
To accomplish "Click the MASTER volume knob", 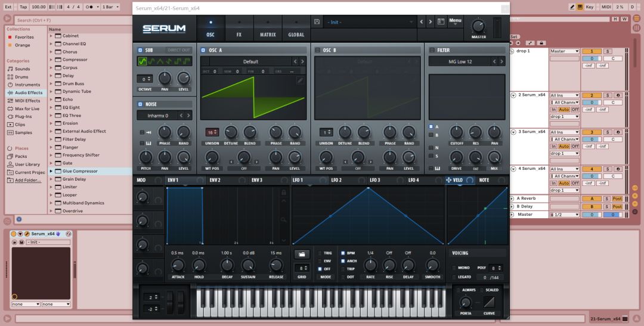I will pyautogui.click(x=478, y=26).
